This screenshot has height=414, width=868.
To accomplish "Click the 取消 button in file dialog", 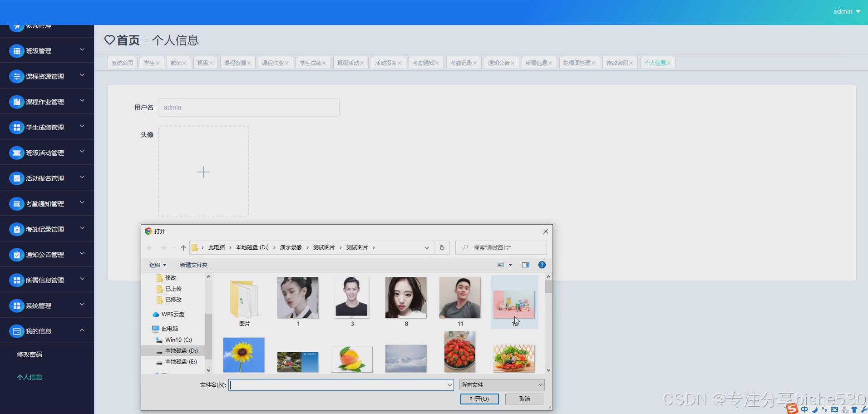I will pos(524,399).
